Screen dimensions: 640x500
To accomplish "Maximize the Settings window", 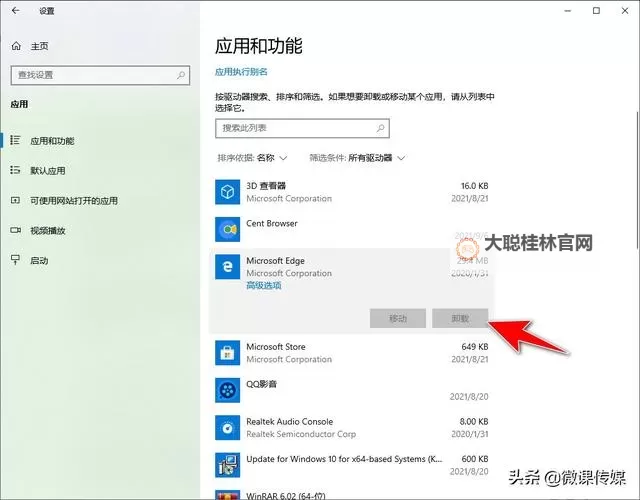I will [x=596, y=11].
